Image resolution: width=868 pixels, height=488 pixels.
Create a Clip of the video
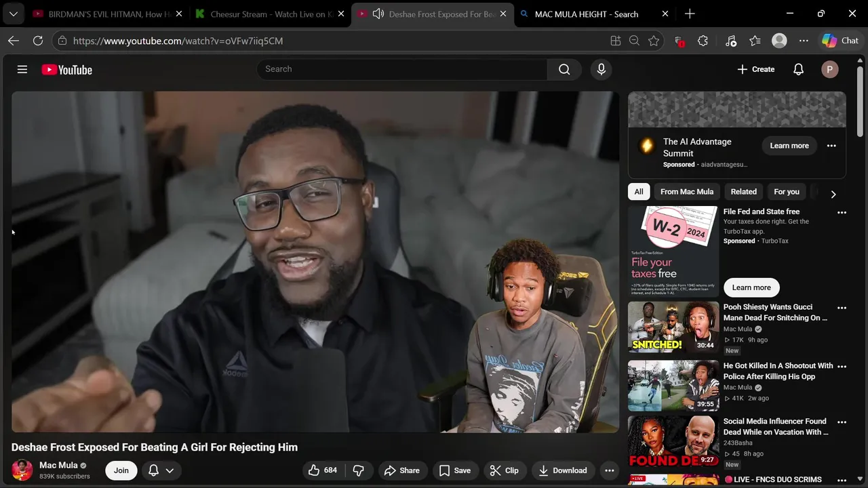coord(505,470)
